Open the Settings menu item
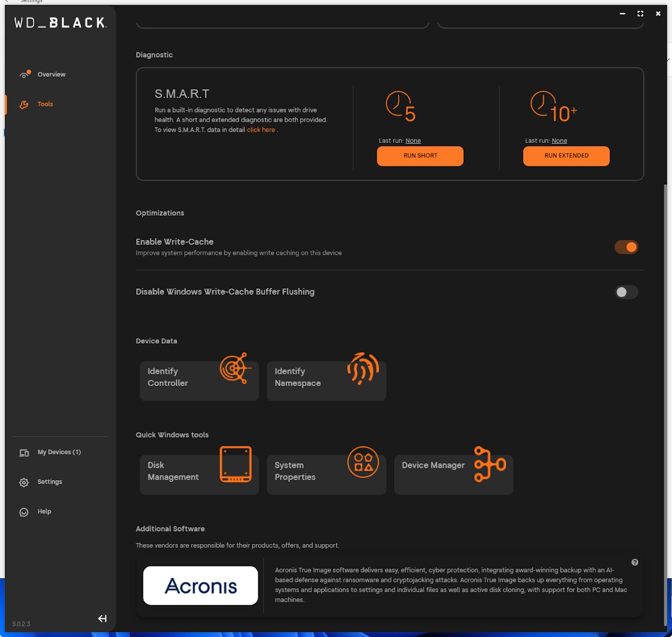The image size is (672, 637). coord(50,482)
